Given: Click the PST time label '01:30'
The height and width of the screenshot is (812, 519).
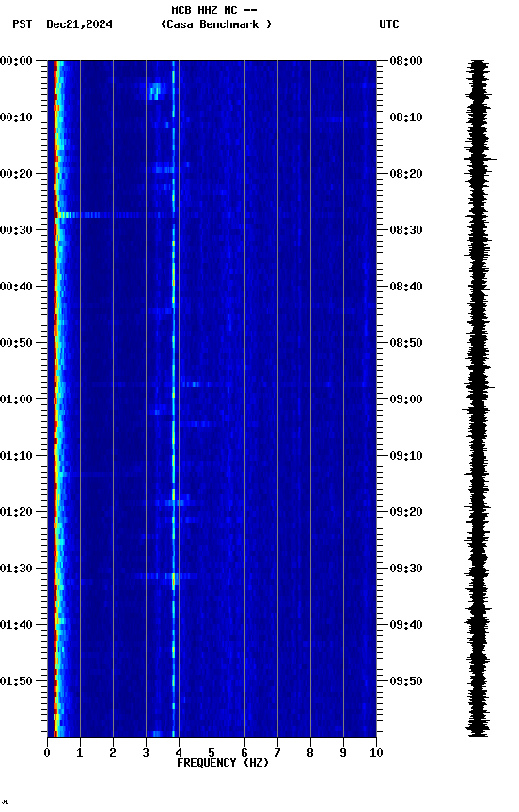Looking at the screenshot, I should [x=16, y=570].
